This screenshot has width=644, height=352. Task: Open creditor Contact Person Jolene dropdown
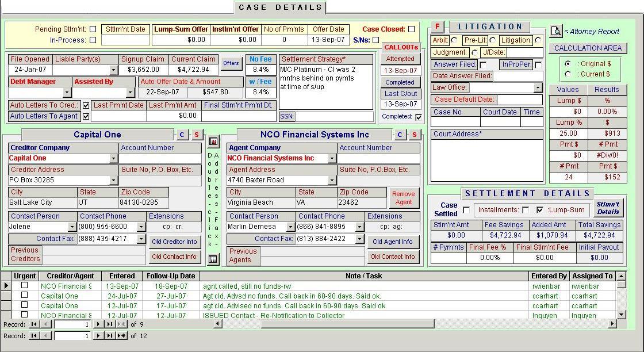[72, 227]
